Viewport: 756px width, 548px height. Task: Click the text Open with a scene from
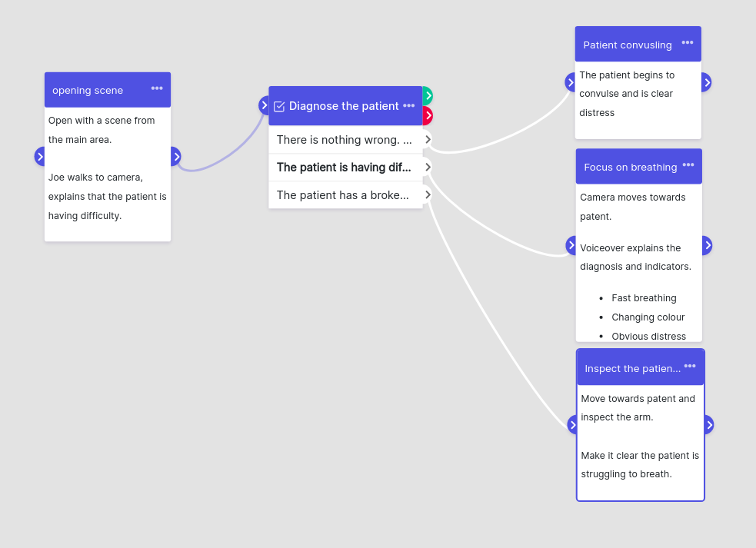(102, 130)
